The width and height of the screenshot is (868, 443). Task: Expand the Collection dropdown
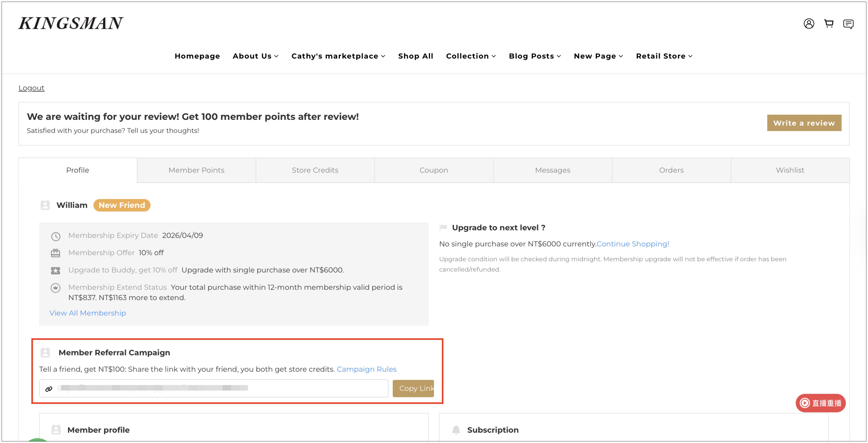[471, 56]
